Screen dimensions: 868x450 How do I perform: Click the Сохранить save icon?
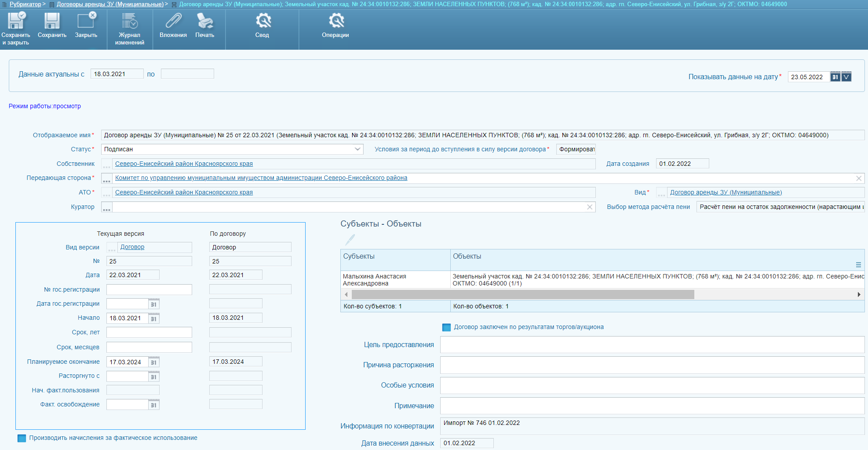pos(52,21)
